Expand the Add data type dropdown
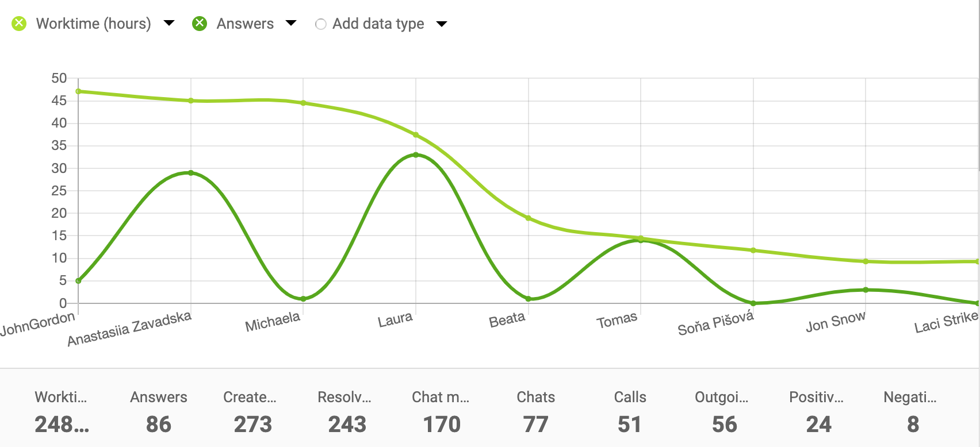Screen dimensions: 980x447 [441, 24]
